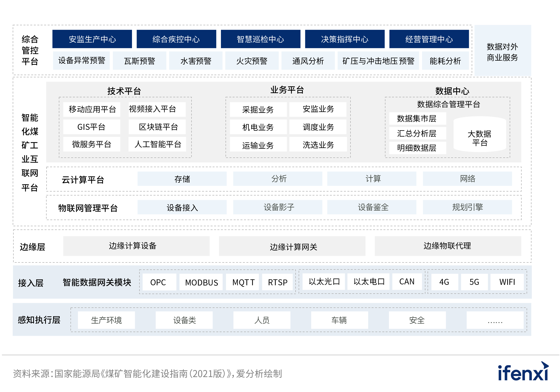Click the 区块链平台 box
Viewport: 560px width, 392px height.
tap(157, 127)
